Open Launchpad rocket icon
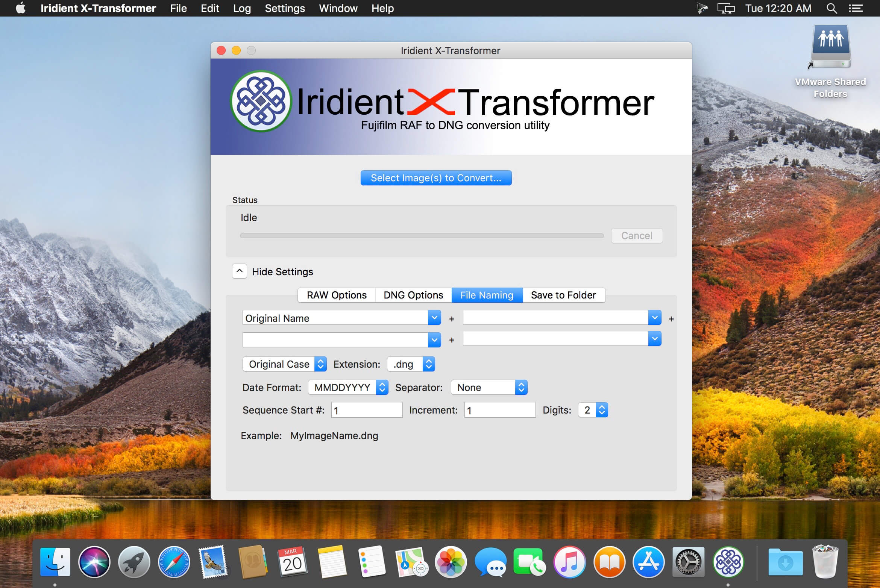The width and height of the screenshot is (880, 588). tap(134, 562)
